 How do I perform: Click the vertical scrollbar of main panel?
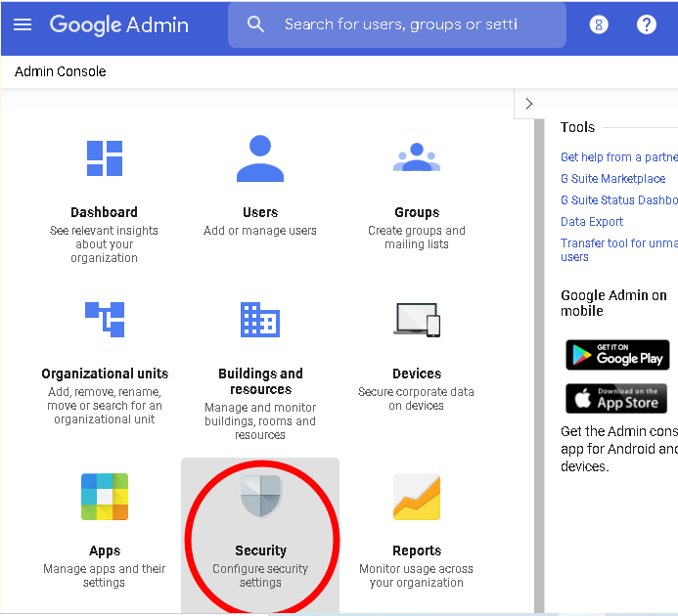tap(539, 366)
